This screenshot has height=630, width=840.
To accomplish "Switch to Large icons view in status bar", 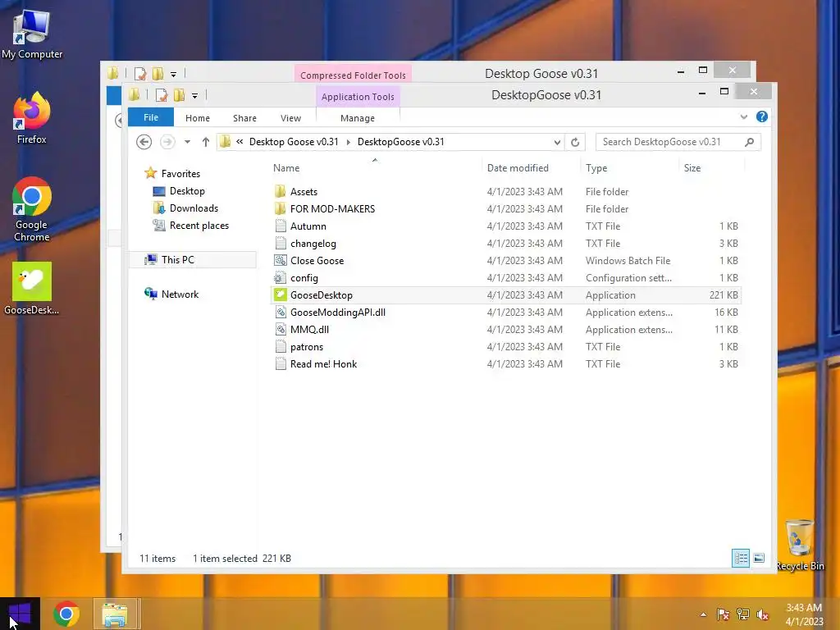I will (759, 558).
